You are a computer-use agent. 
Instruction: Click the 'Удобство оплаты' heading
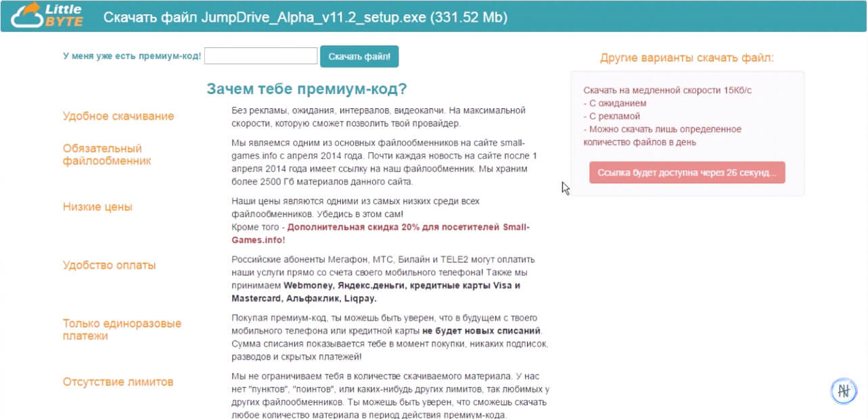(110, 266)
